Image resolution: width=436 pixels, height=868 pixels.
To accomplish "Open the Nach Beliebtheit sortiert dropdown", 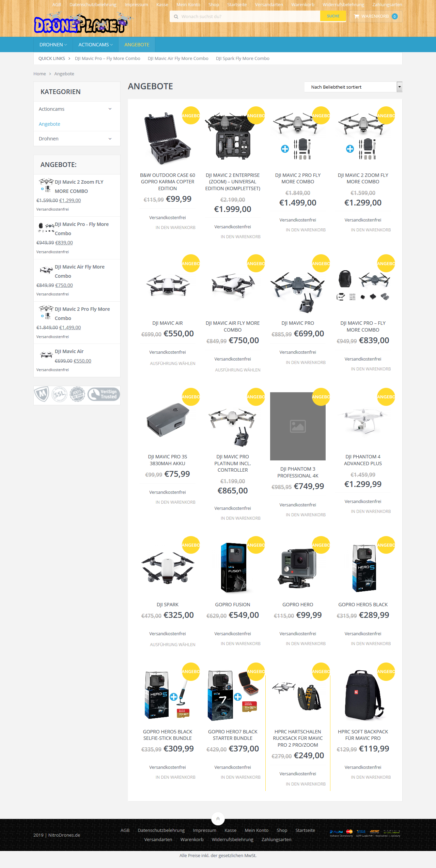I will click(x=353, y=87).
